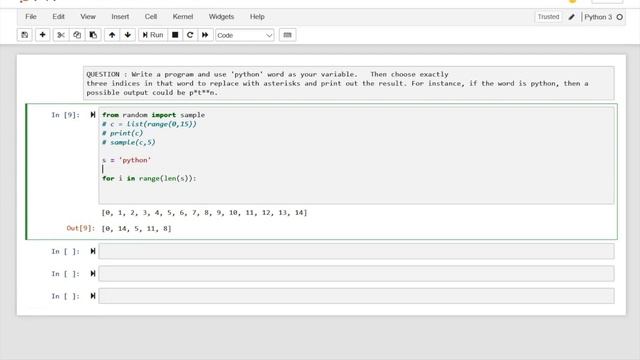
Task: Open the Help menu
Action: click(x=257, y=17)
